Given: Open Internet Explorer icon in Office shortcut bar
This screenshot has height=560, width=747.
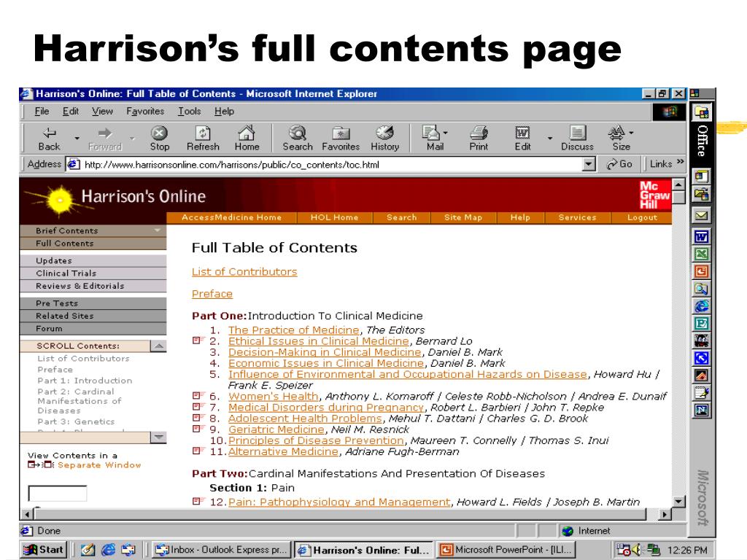Looking at the screenshot, I should click(x=701, y=306).
